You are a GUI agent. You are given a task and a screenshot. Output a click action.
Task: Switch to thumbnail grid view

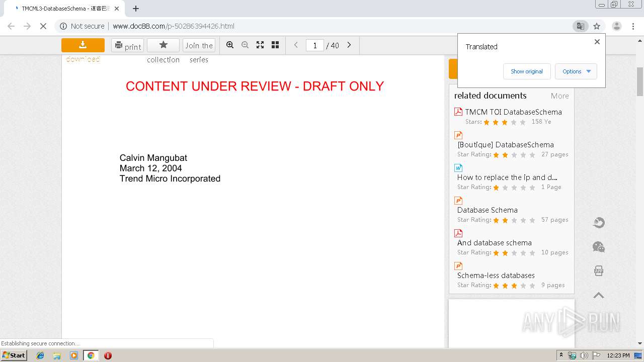coord(275,45)
